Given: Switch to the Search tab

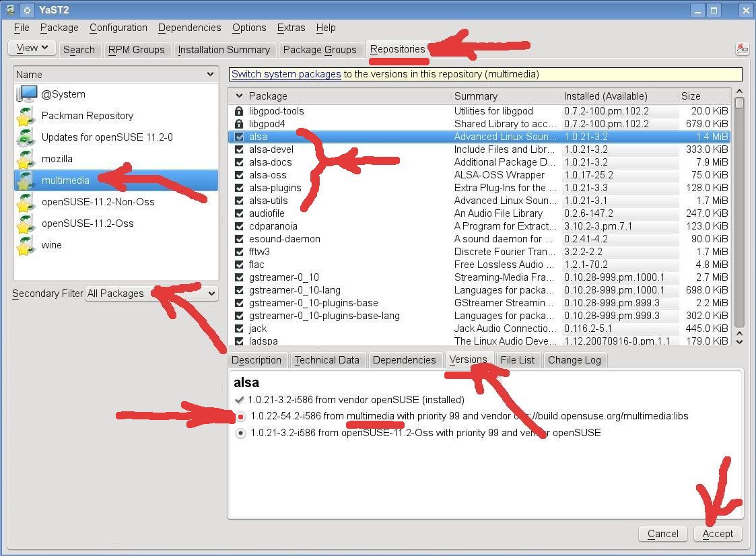Looking at the screenshot, I should [x=79, y=50].
